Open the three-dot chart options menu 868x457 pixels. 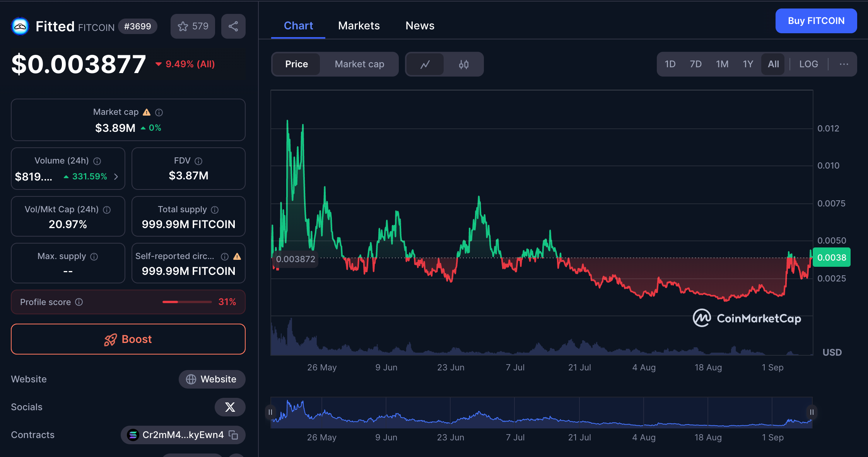pyautogui.click(x=844, y=64)
